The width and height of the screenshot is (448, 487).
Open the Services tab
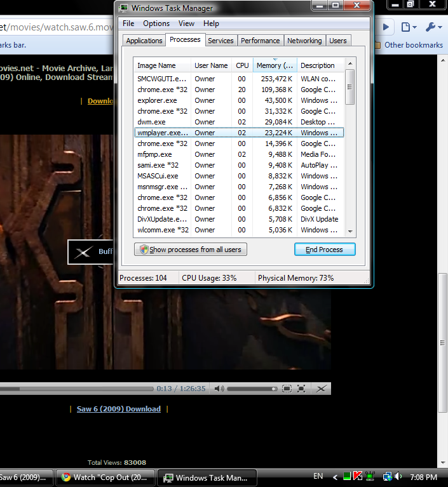tap(221, 41)
